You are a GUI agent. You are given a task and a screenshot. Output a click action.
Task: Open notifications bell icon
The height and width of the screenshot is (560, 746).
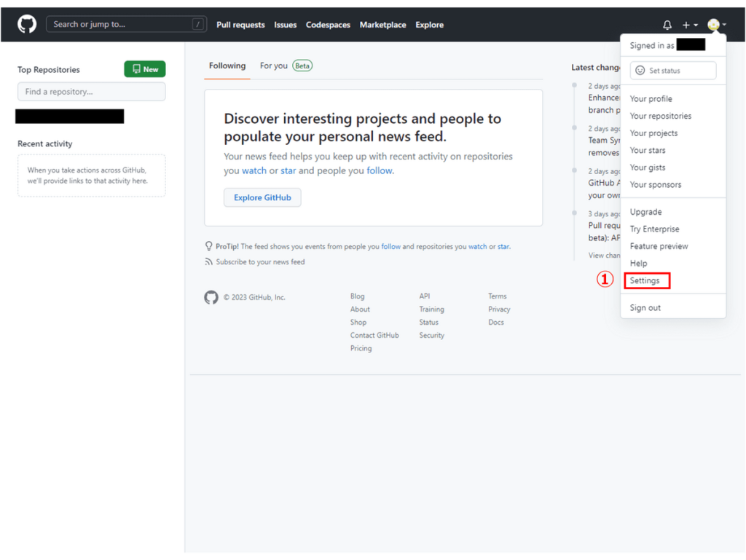pyautogui.click(x=667, y=25)
